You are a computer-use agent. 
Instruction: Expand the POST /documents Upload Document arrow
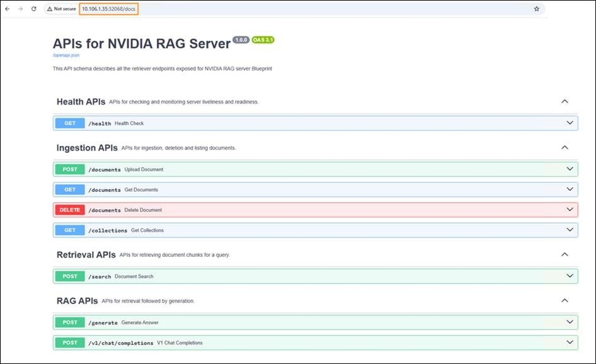coord(570,169)
